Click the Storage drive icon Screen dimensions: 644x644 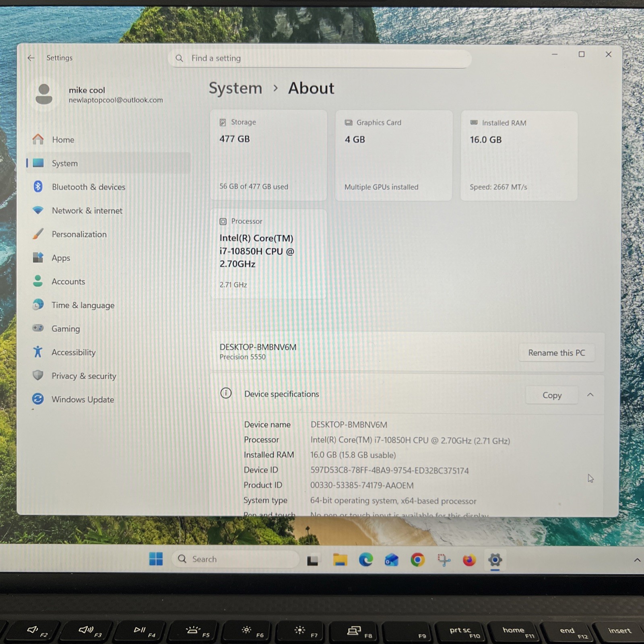pyautogui.click(x=223, y=122)
